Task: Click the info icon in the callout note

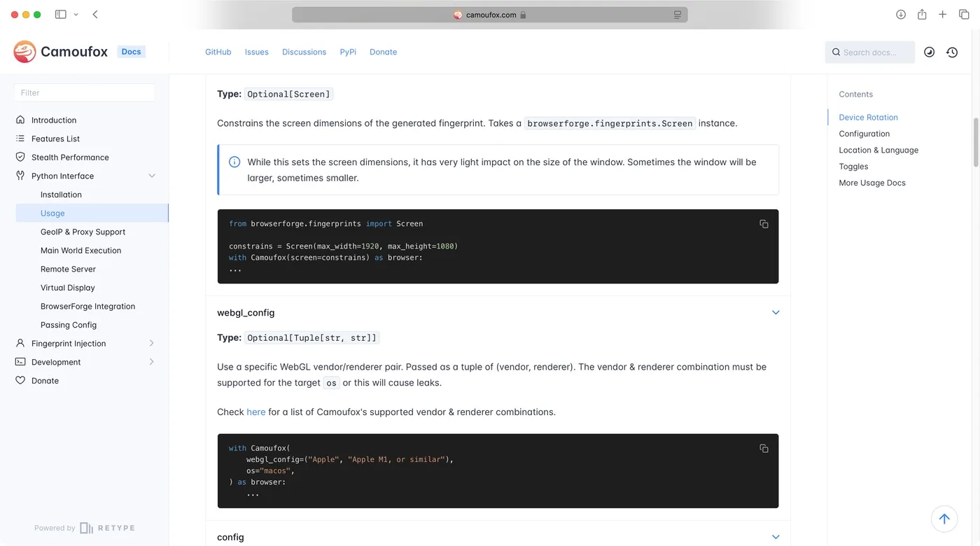Action: (x=234, y=162)
